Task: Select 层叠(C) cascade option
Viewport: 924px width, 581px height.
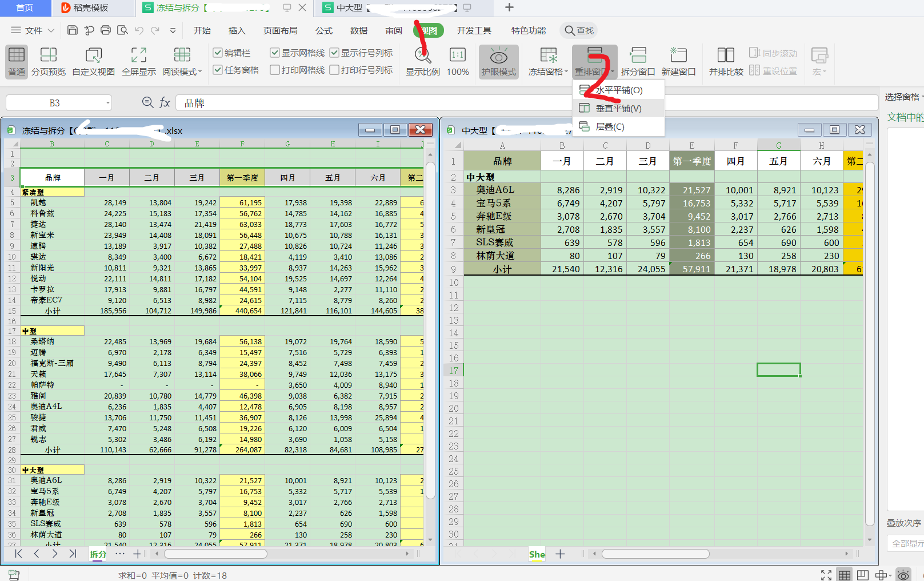Action: (618, 126)
